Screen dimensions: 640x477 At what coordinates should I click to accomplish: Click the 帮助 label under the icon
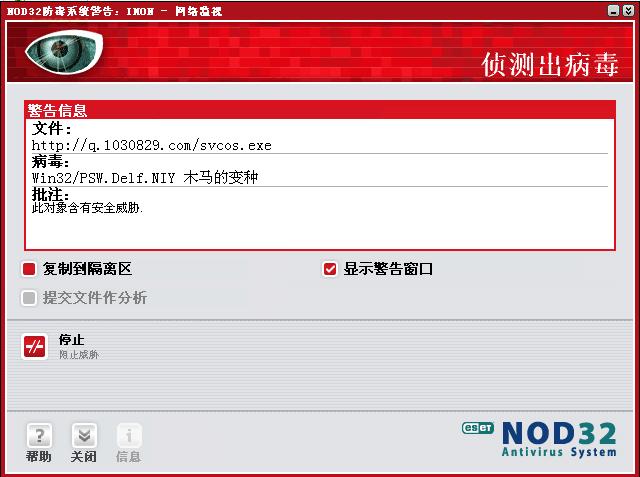click(39, 456)
